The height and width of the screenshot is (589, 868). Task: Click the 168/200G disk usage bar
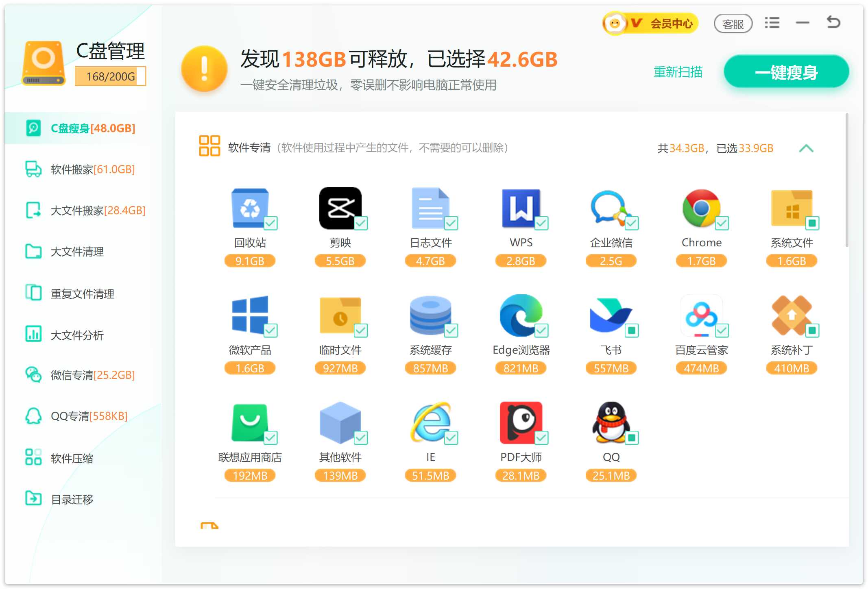(110, 76)
